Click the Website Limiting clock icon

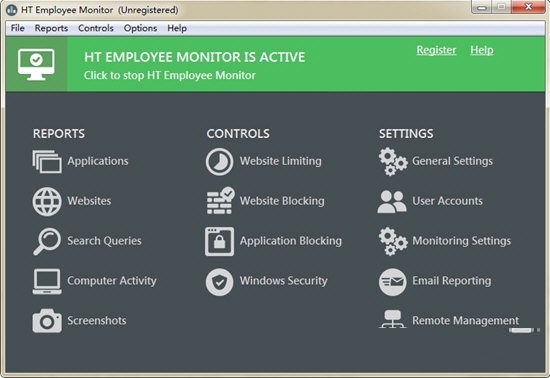point(219,162)
